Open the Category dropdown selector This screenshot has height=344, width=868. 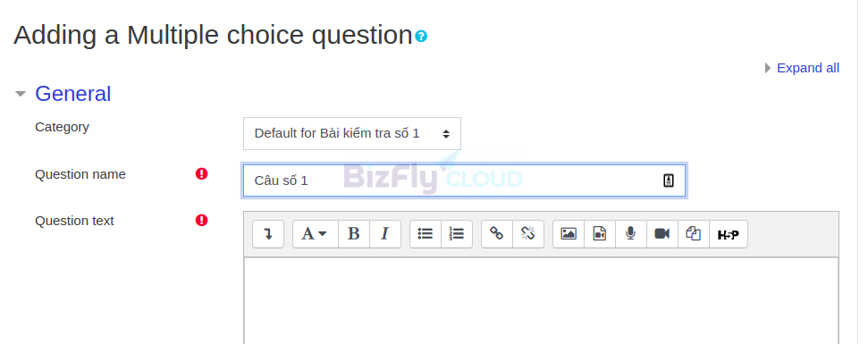click(x=352, y=133)
